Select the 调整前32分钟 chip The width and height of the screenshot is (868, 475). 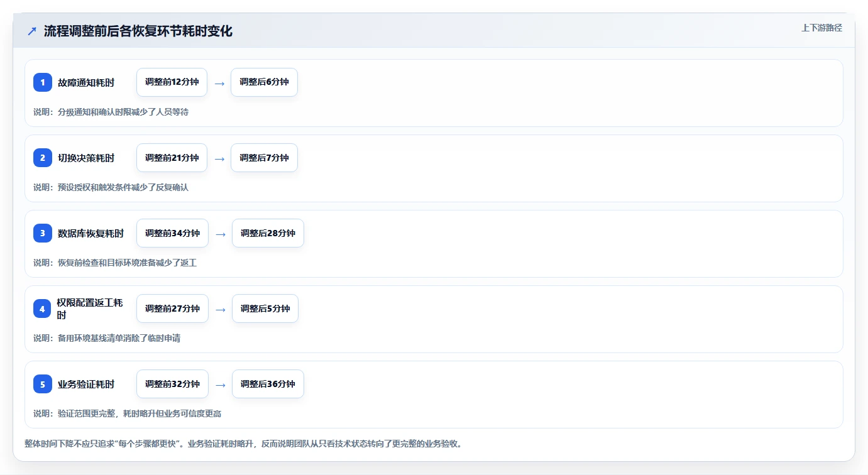[172, 384]
